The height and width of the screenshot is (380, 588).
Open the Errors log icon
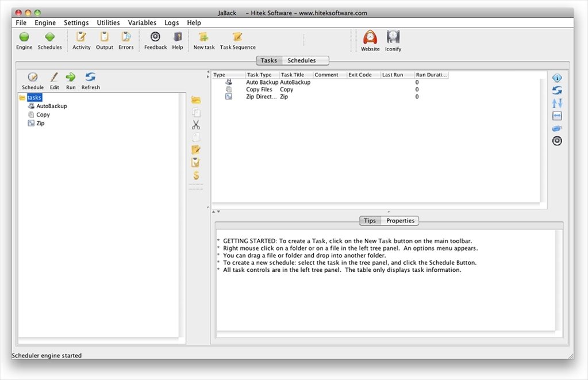pyautogui.click(x=126, y=37)
